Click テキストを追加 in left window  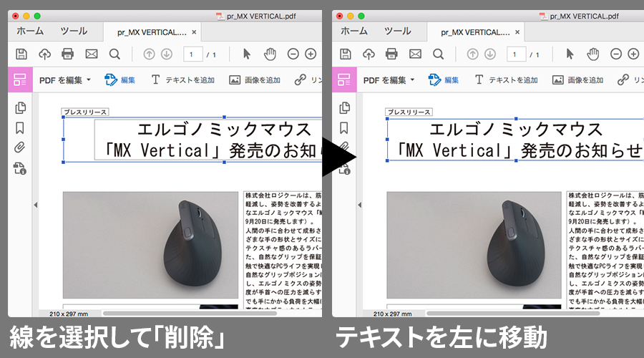pos(182,79)
